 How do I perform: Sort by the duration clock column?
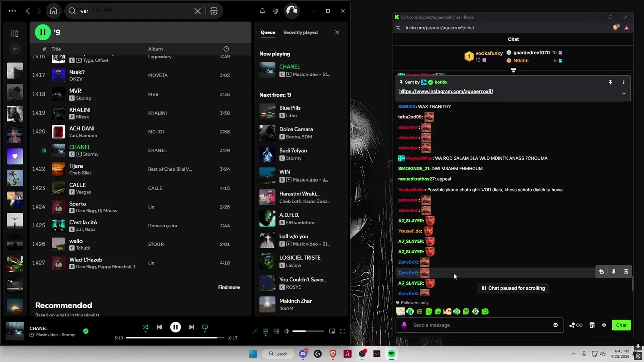point(226,49)
